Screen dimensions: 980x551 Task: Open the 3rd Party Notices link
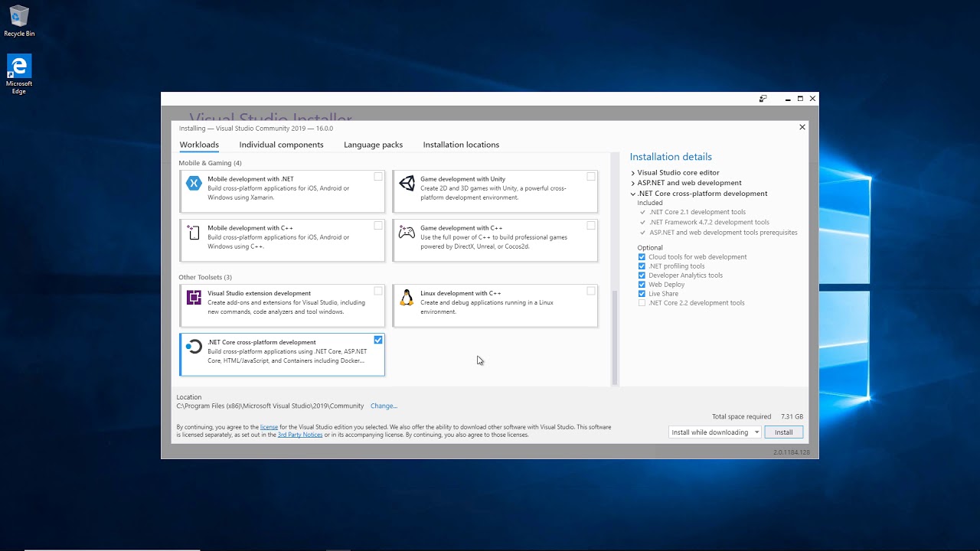(300, 435)
